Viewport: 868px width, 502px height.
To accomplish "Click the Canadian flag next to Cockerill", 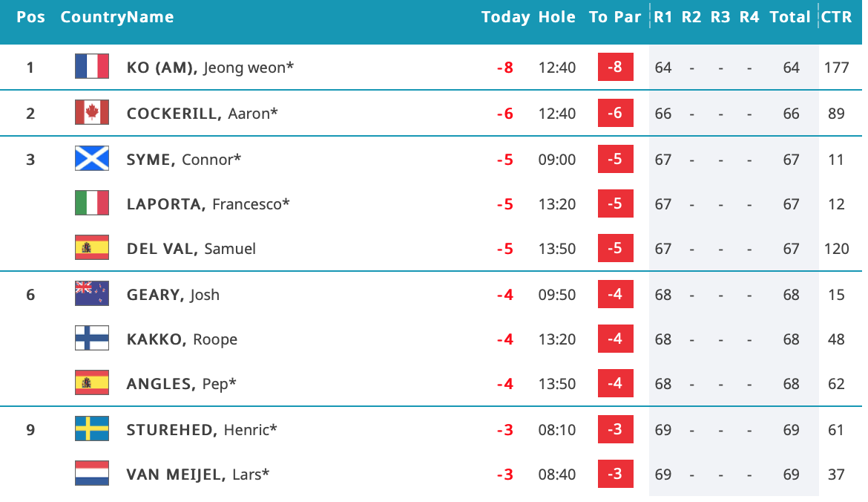I will point(92,113).
